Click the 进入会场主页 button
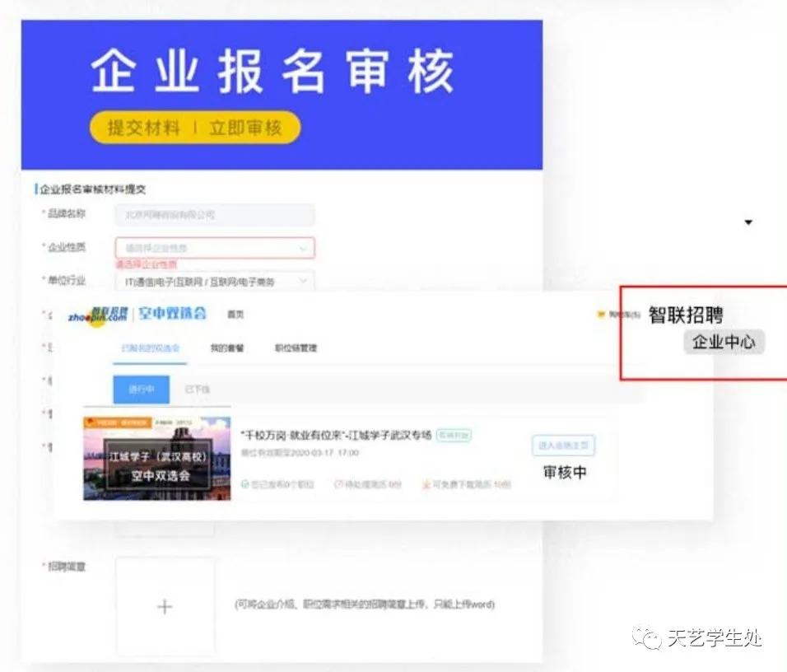Viewport: 787px width, 672px height. (x=563, y=446)
